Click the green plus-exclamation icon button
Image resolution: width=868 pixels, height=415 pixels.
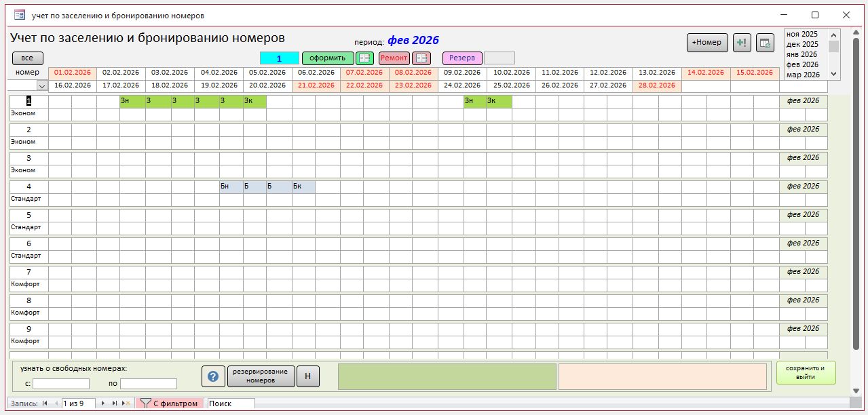tap(742, 43)
